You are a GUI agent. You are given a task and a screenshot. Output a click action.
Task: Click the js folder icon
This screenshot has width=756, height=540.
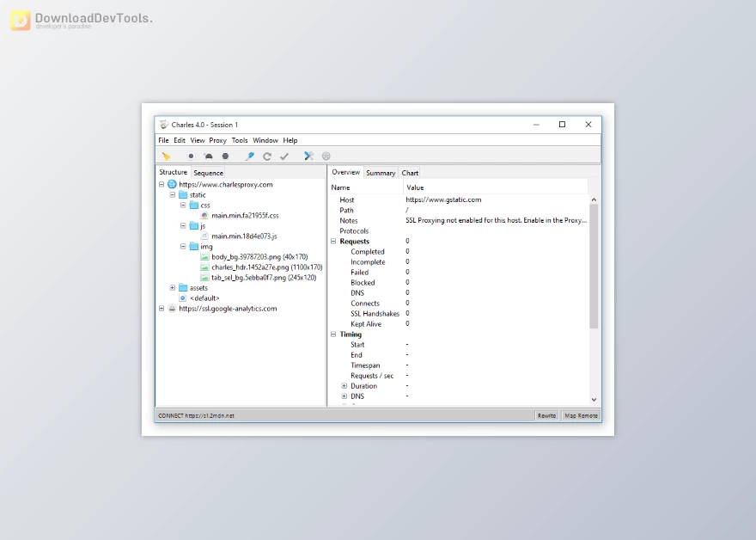tap(194, 226)
